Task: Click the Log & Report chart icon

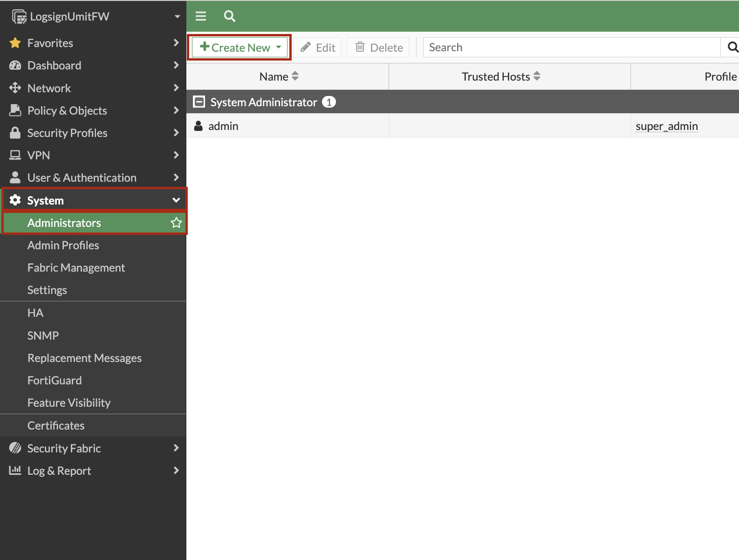Action: (15, 470)
